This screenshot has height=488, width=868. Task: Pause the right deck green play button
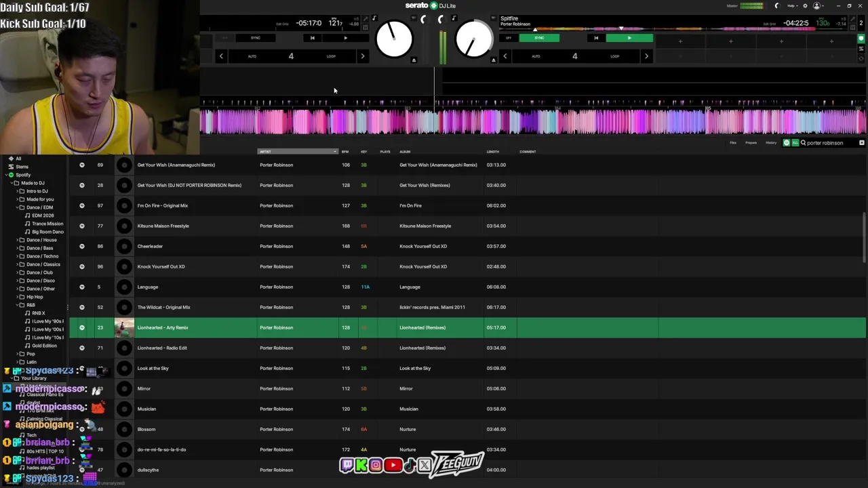(x=629, y=38)
